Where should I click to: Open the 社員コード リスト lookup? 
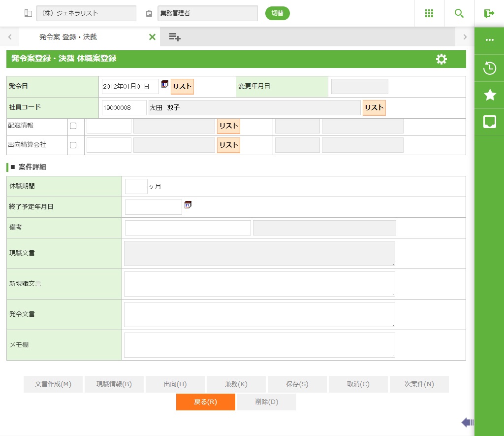(374, 108)
